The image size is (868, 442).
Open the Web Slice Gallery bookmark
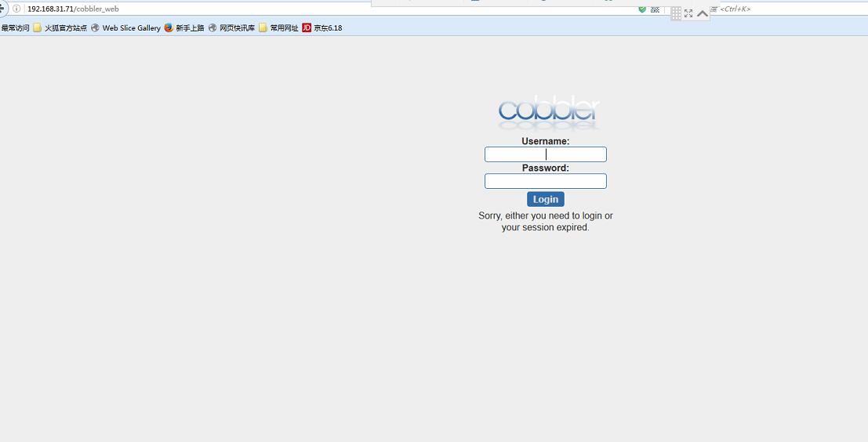click(x=125, y=28)
